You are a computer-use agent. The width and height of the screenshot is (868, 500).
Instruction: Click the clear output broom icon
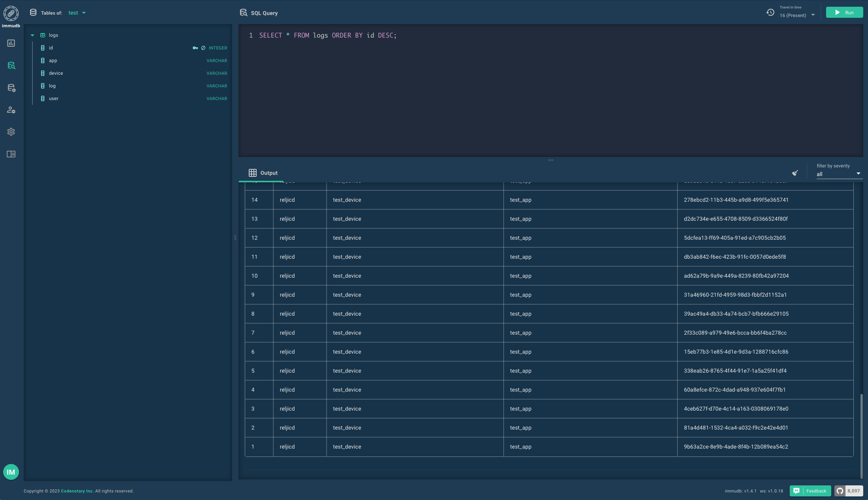(795, 173)
